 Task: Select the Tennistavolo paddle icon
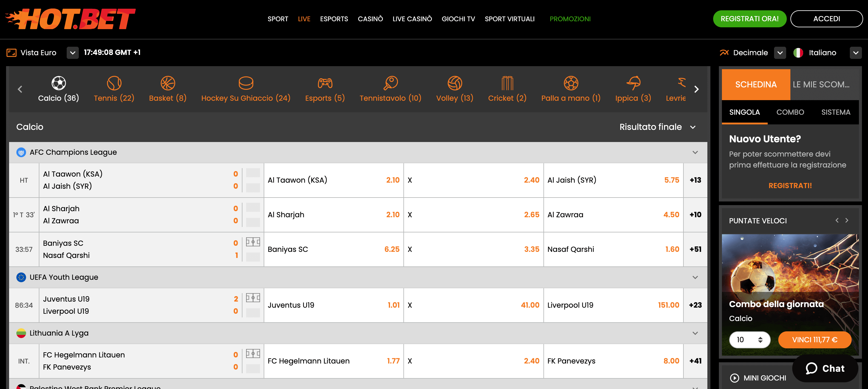coord(391,84)
